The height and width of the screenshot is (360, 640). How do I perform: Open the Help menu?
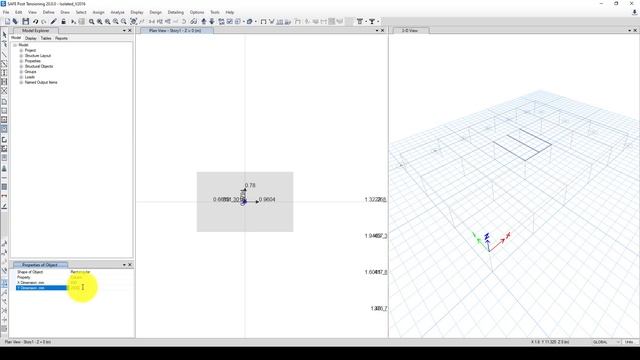tap(230, 12)
